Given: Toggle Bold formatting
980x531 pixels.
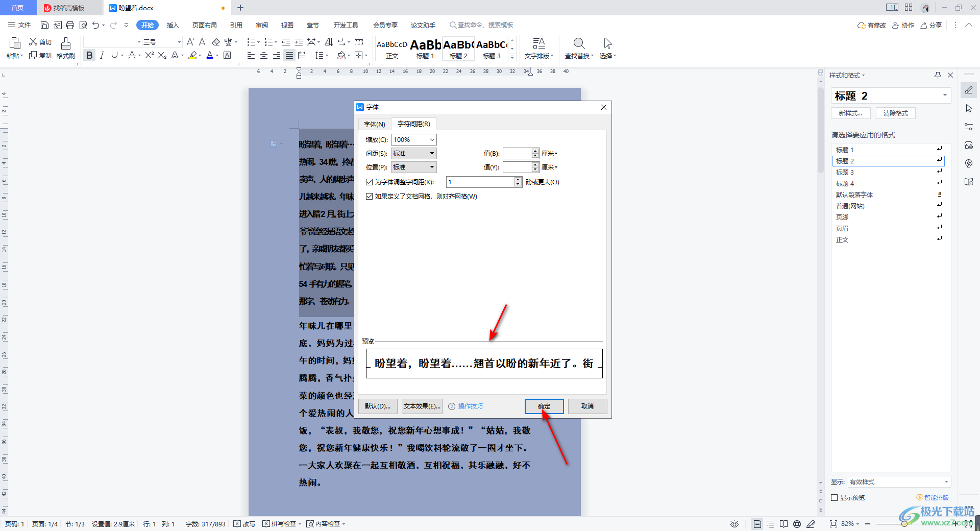Looking at the screenshot, I should pos(90,55).
